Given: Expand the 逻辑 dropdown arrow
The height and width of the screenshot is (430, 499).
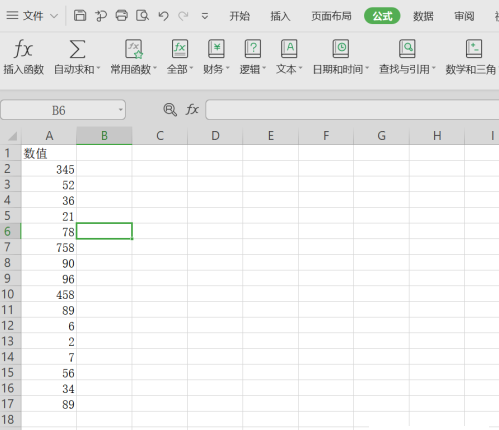Looking at the screenshot, I should 264,68.
